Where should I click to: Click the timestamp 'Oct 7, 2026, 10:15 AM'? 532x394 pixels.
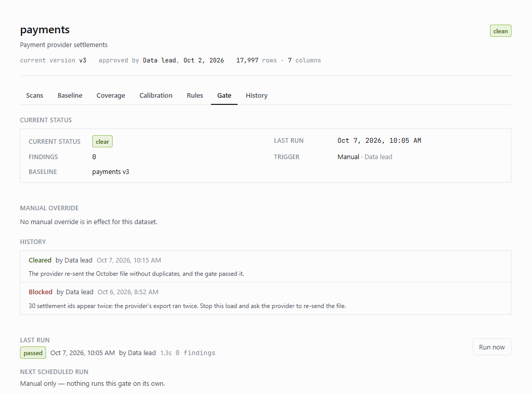129,260
